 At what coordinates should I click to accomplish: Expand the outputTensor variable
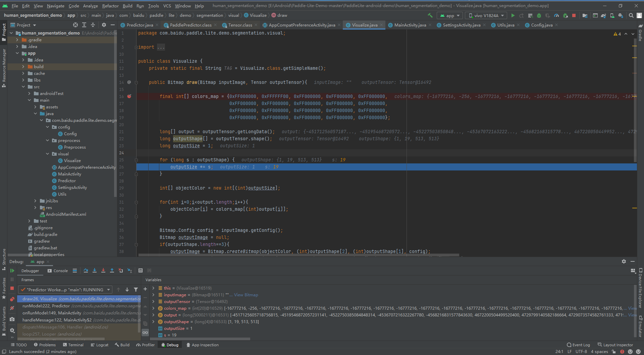pyautogui.click(x=154, y=301)
